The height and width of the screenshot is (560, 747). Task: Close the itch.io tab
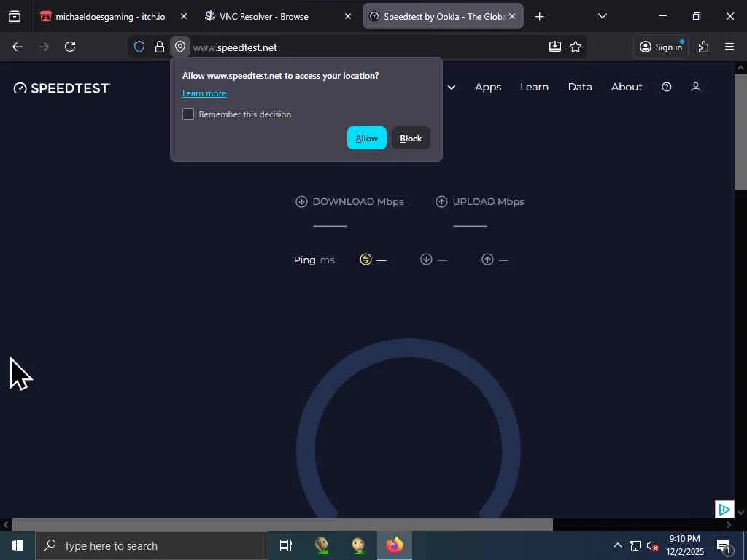coord(184,17)
